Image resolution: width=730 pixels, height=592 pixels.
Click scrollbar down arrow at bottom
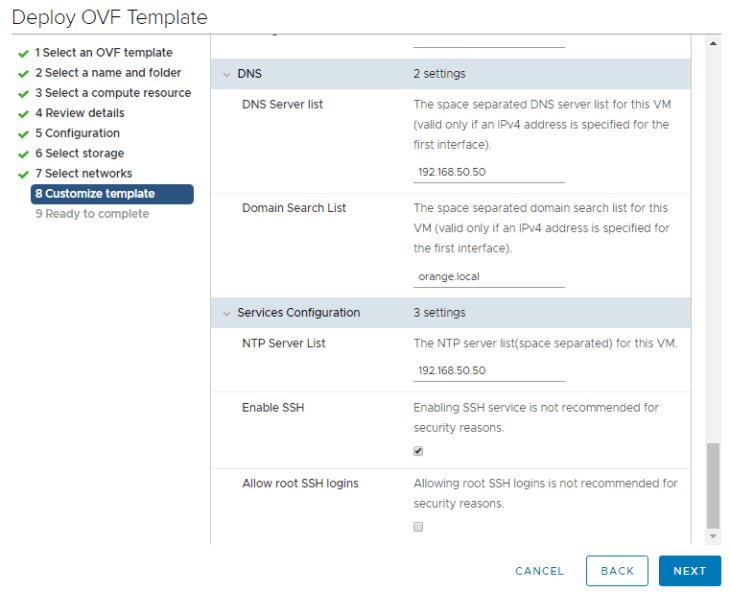pos(713,537)
